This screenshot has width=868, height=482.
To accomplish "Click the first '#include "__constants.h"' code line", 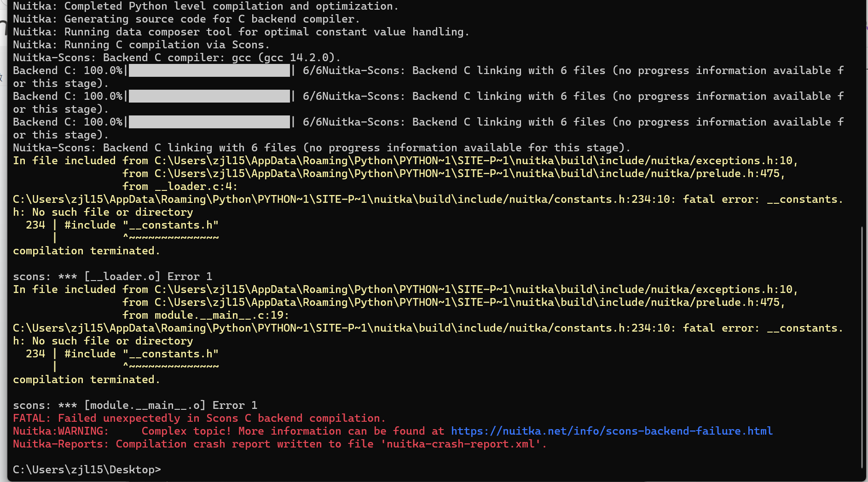I will [x=142, y=225].
